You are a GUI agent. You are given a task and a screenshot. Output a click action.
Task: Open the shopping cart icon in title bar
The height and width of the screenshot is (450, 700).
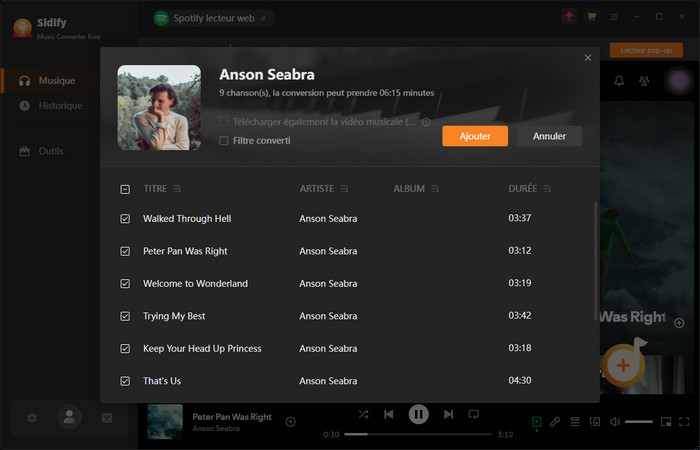[592, 17]
